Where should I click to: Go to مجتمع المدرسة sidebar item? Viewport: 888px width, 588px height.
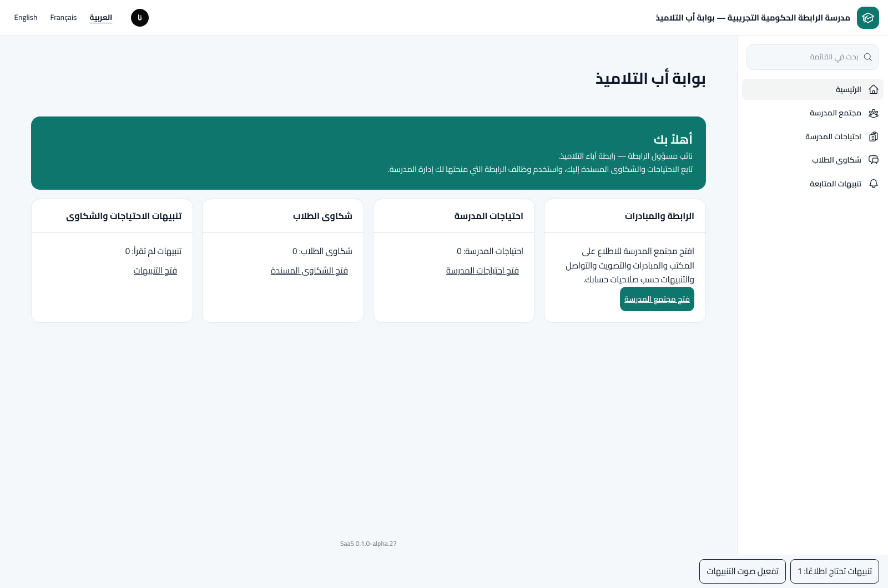tap(813, 113)
